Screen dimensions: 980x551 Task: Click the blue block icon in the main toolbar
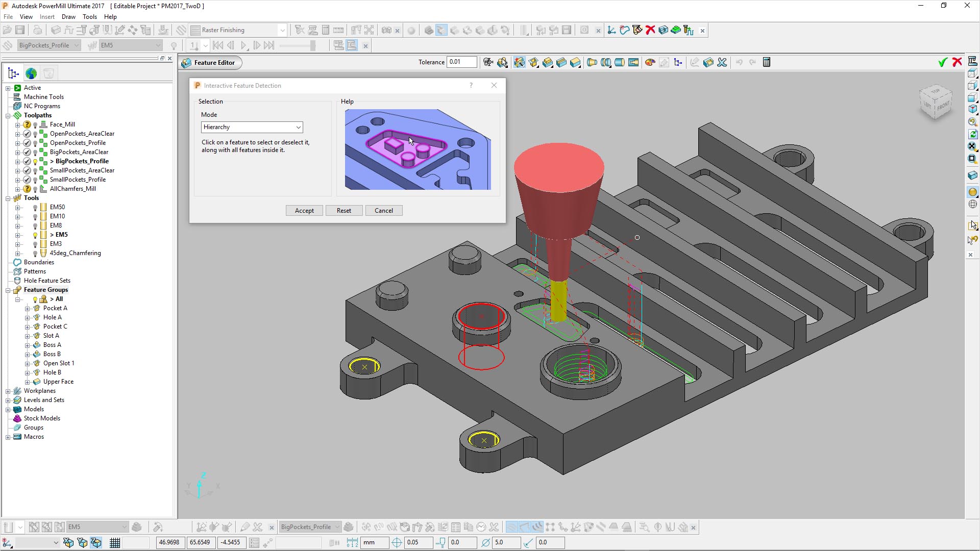(663, 30)
